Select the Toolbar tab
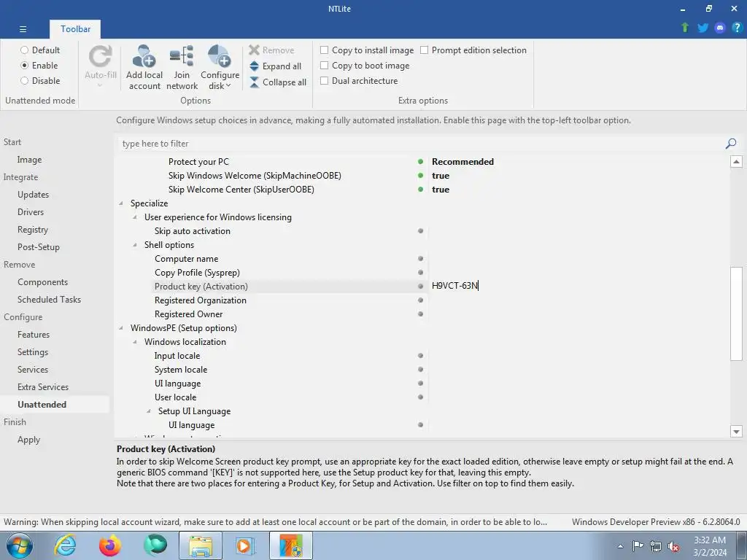Viewport: 747px width, 560px height. tap(75, 29)
